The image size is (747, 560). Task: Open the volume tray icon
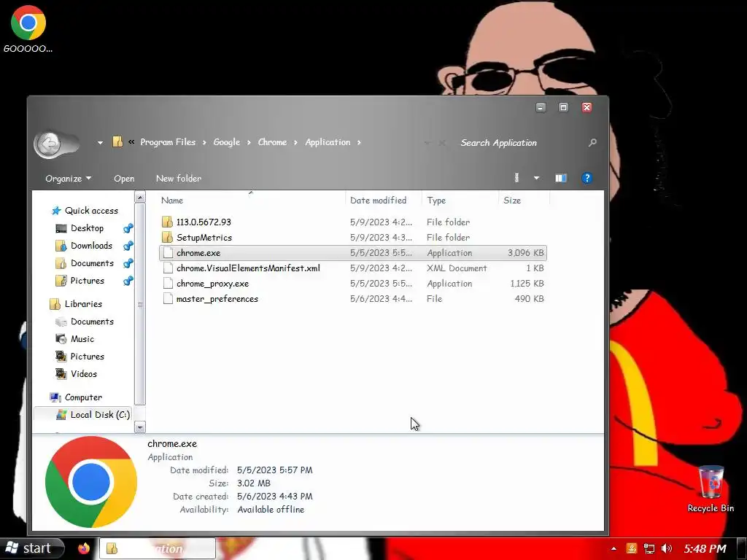pos(667,548)
